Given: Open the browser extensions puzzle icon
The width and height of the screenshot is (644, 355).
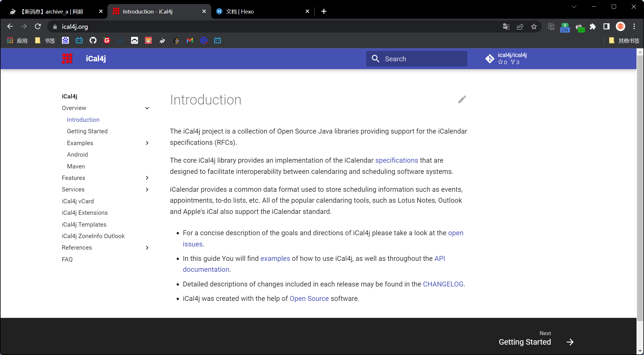Looking at the screenshot, I should pos(593,26).
